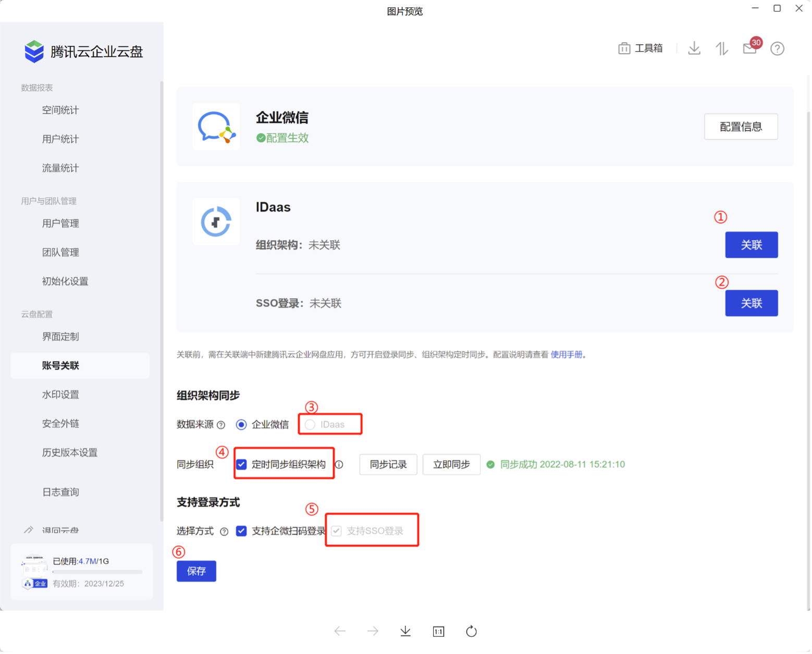Screen dimensions: 812x654
Task: Open the transfer list up-down arrows icon
Action: pos(722,48)
